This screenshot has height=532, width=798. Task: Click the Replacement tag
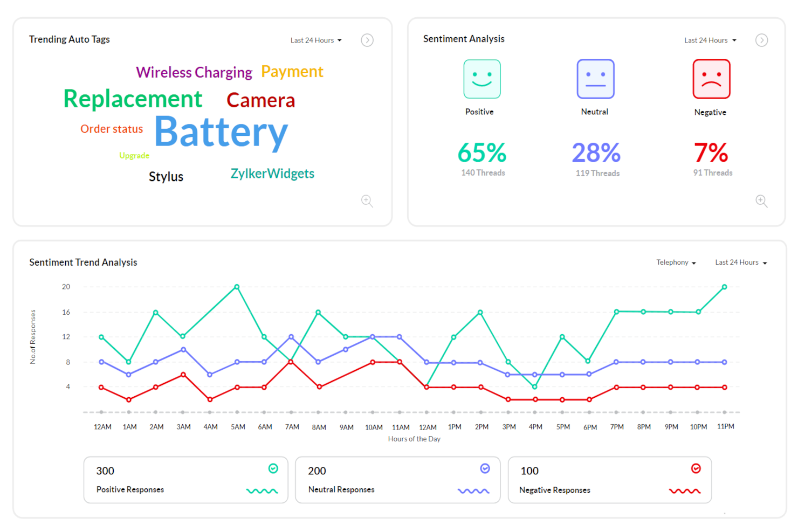click(x=133, y=99)
